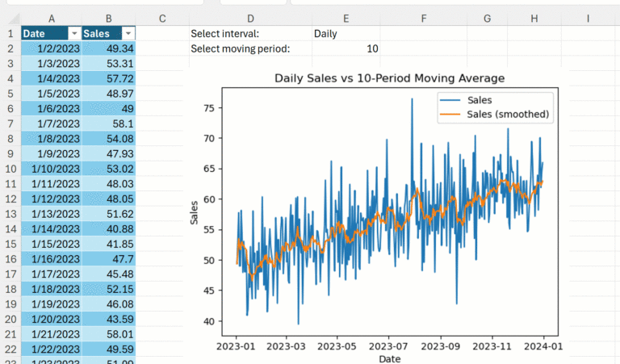
Task: Open the Sales column filter dropdown
Action: pyautogui.click(x=128, y=33)
